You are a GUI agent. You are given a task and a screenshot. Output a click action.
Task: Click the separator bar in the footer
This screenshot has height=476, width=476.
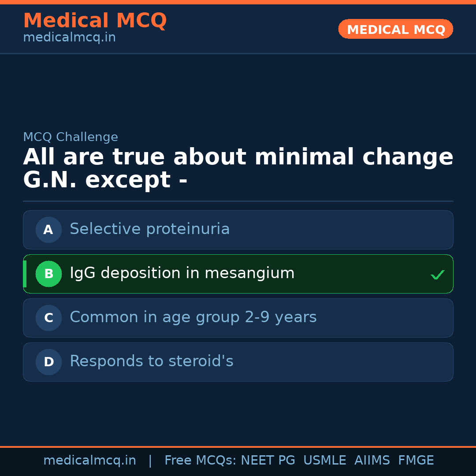tap(150, 460)
